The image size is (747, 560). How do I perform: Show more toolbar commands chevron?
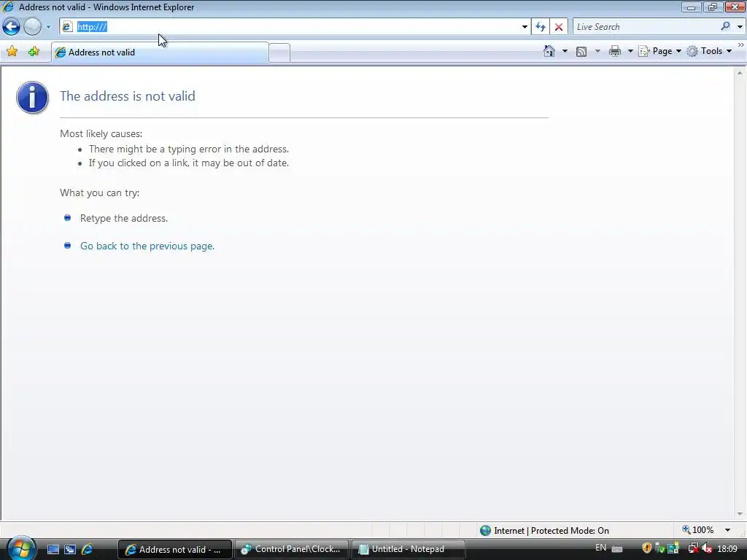pos(741,44)
